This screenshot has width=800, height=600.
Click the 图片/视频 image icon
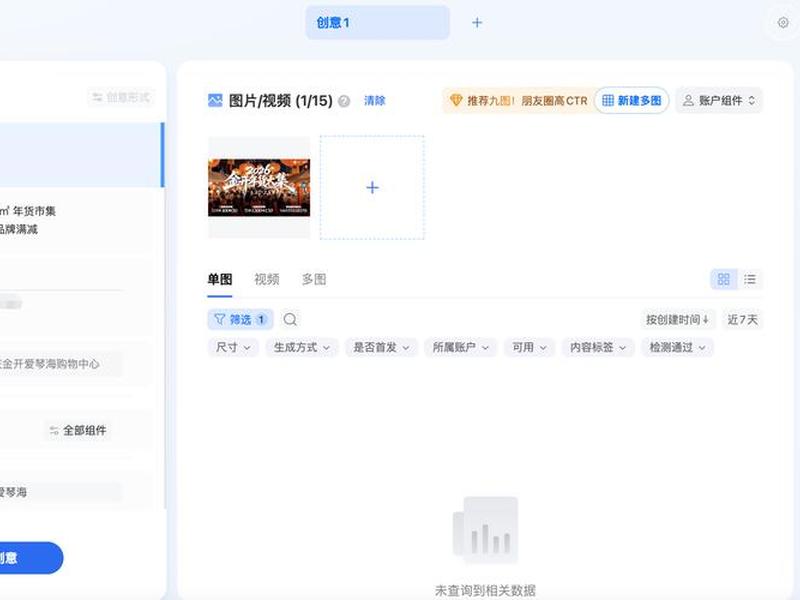215,101
